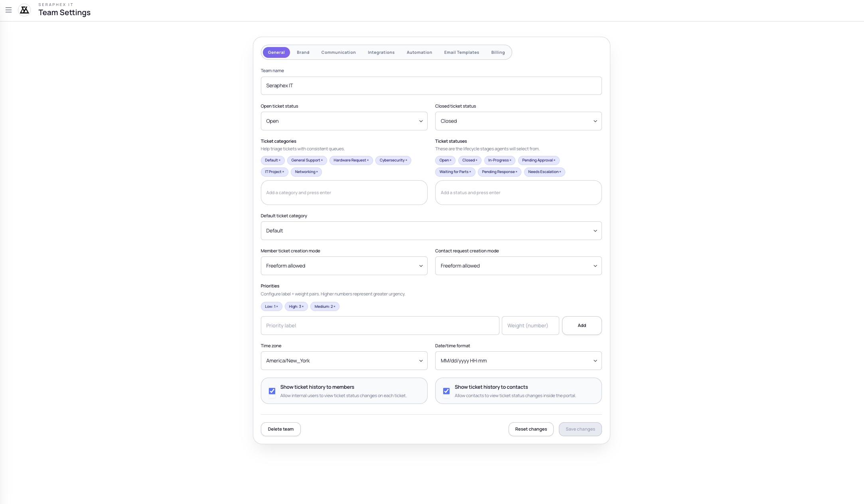Uncheck Show ticket history to members

coord(272,391)
